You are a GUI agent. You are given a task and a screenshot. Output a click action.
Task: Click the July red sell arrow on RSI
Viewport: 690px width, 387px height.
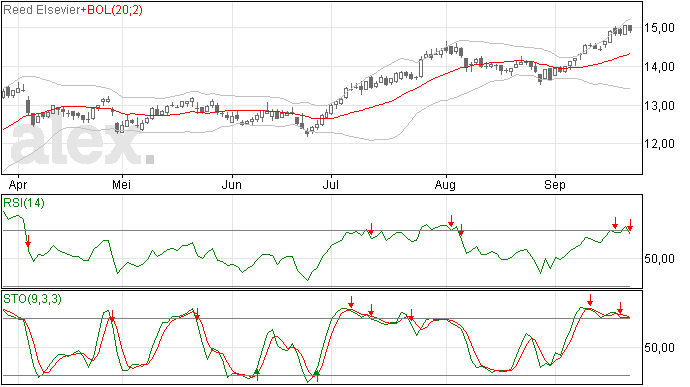click(371, 229)
